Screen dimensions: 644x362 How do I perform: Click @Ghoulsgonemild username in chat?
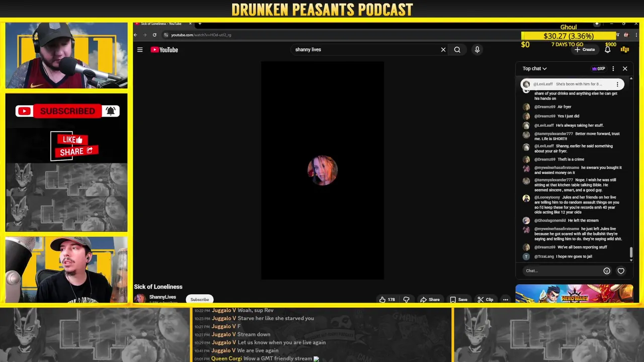click(550, 221)
